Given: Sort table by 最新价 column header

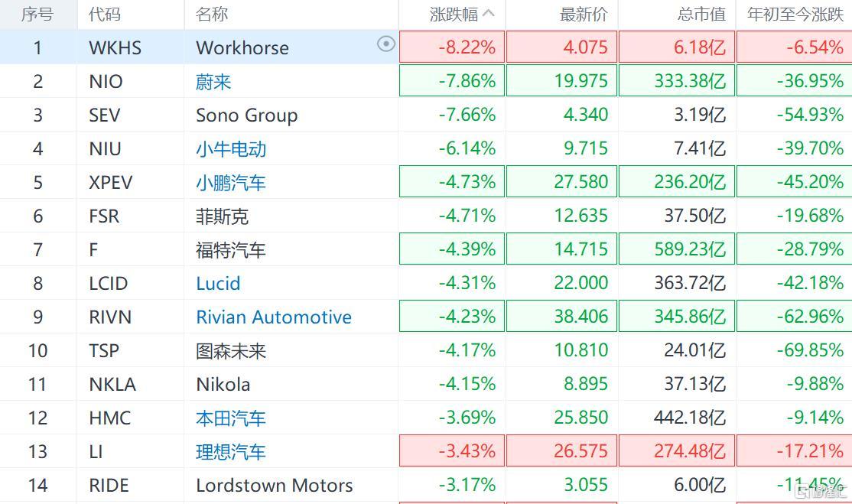Looking at the screenshot, I should pyautogui.click(x=584, y=14).
